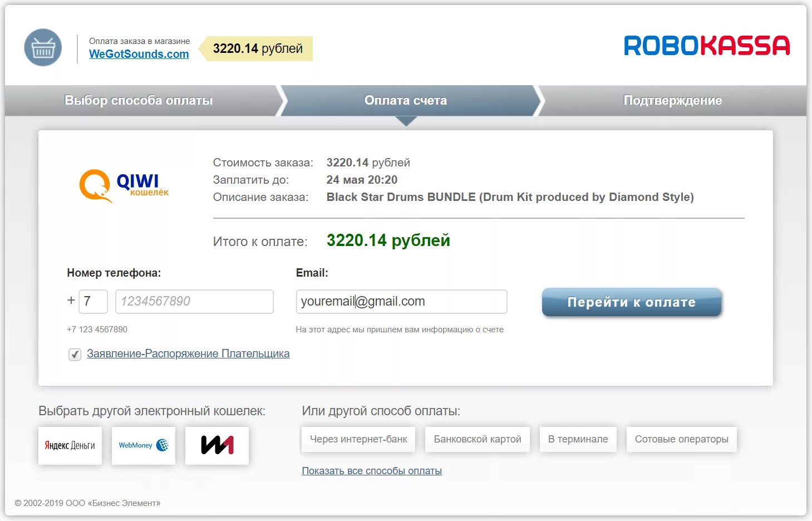Select the В терминале payment option

(x=578, y=439)
